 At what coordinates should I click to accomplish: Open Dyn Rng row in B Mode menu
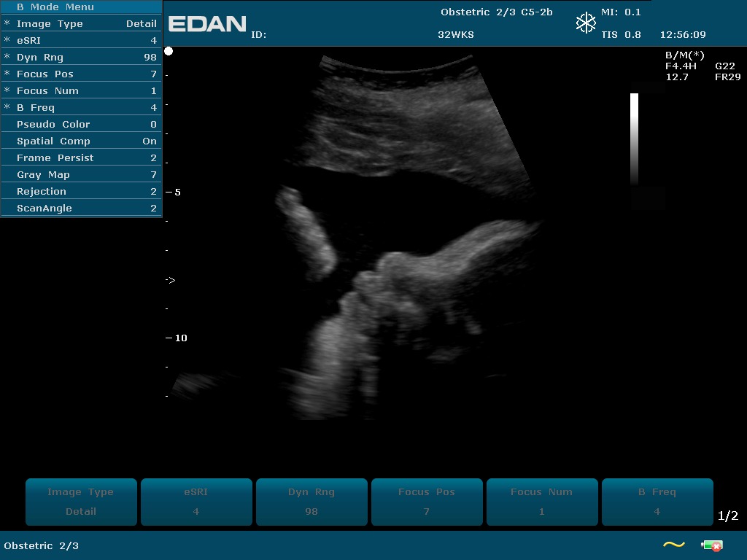[81, 58]
